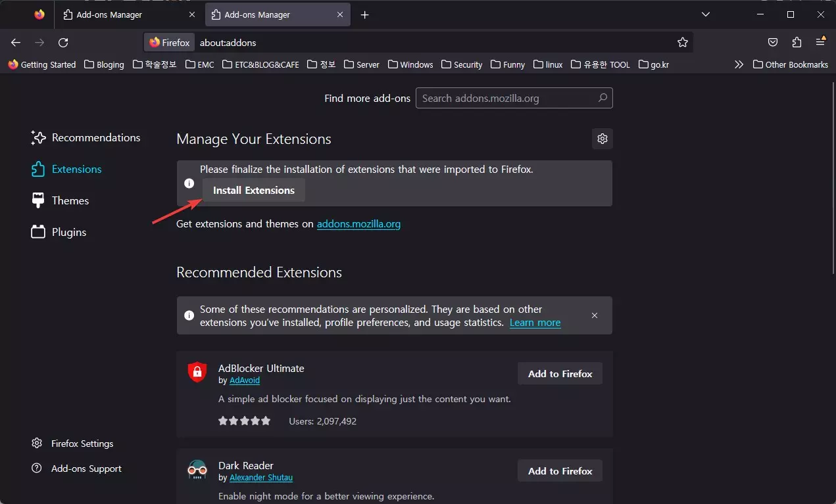Click info icon in install extensions notice
This screenshot has width=836, height=504.
click(x=189, y=183)
